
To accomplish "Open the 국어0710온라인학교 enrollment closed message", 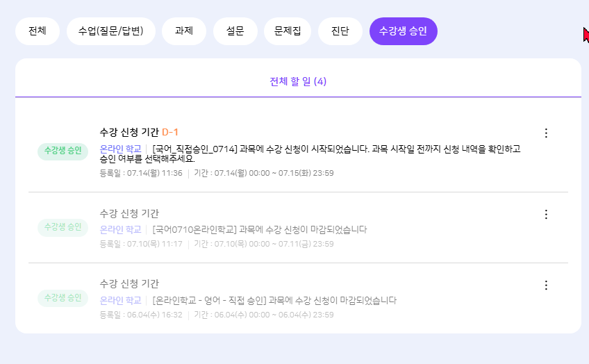I will click(259, 229).
